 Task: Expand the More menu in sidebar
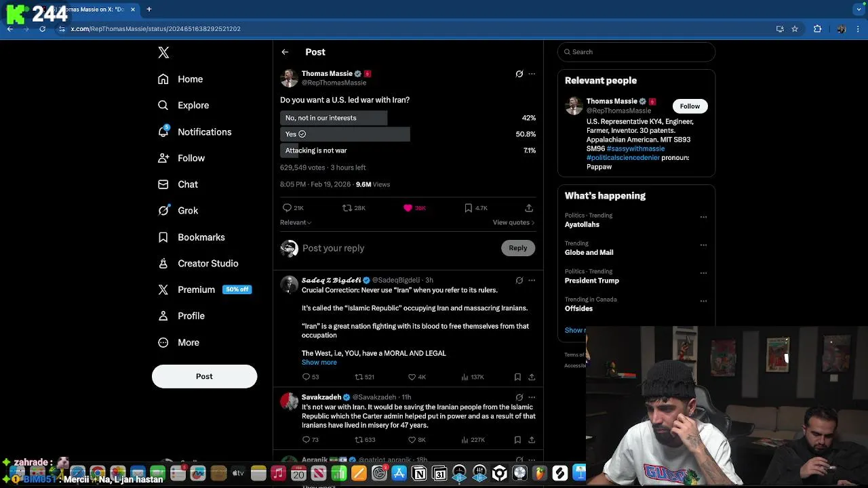[x=179, y=342]
